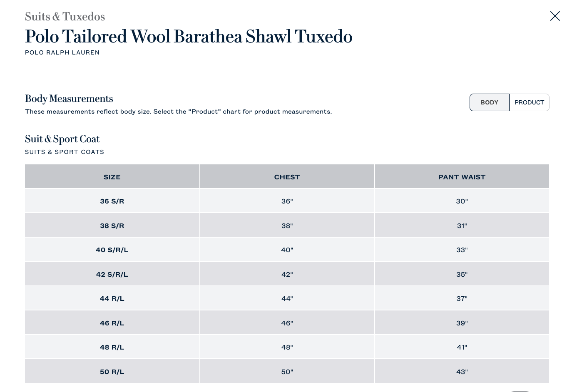The image size is (572, 392).
Task: Select the 44 R/L size cell
Action: (x=112, y=298)
